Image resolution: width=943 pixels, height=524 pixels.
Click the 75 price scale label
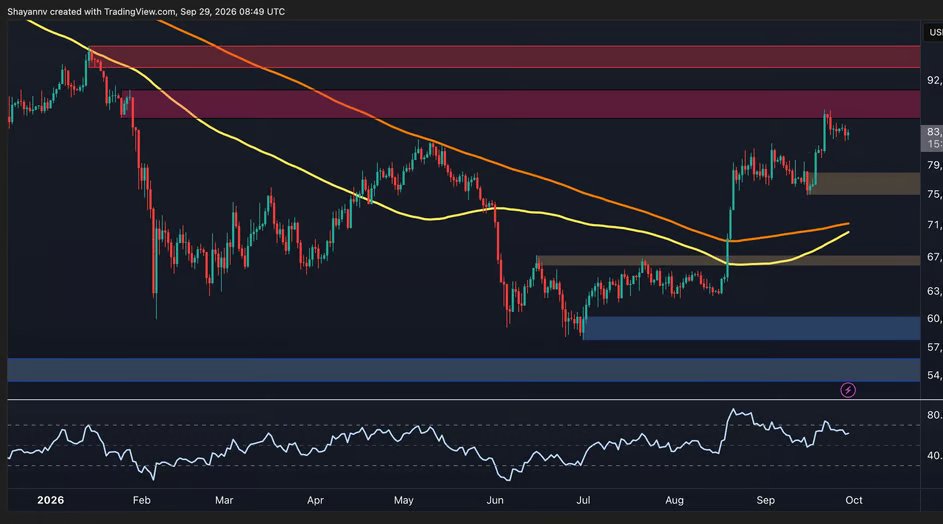coord(935,194)
